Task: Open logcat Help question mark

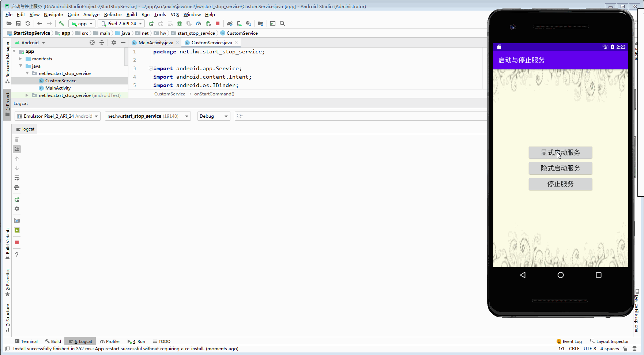Action: tap(17, 254)
